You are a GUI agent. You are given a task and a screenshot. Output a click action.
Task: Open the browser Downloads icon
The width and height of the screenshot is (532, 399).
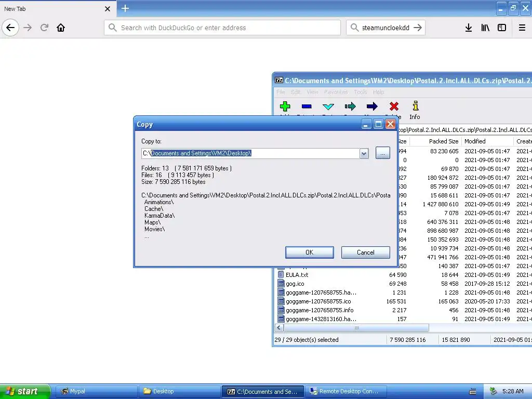[469, 28]
